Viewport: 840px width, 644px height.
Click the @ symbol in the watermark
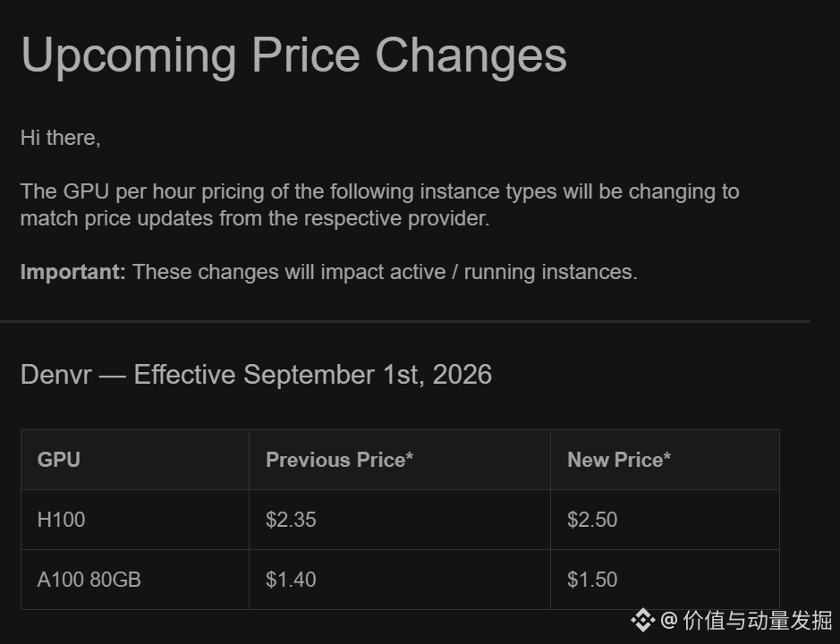pyautogui.click(x=669, y=621)
